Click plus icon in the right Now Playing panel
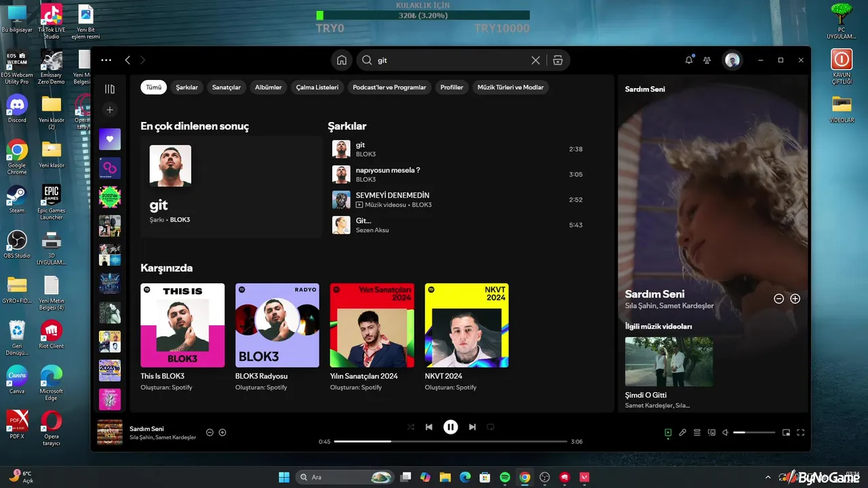The height and width of the screenshot is (488, 868). click(795, 299)
